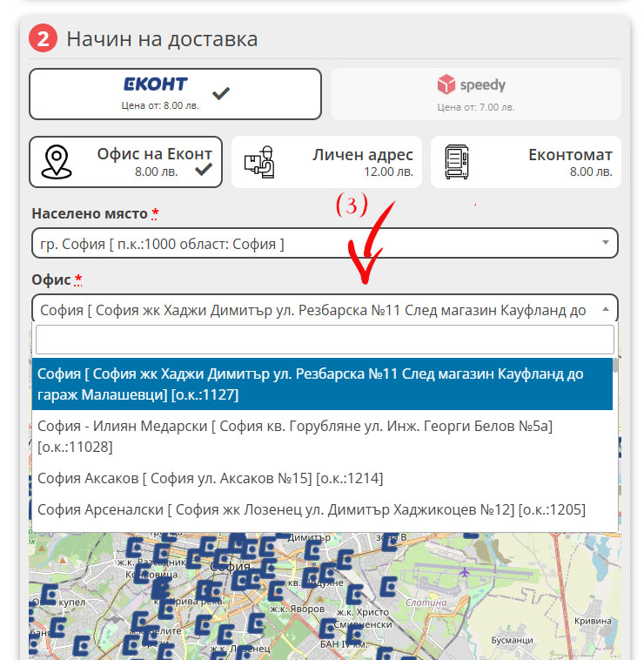Click the office list scrollbar thumb
644x660 pixels.
[615, 366]
